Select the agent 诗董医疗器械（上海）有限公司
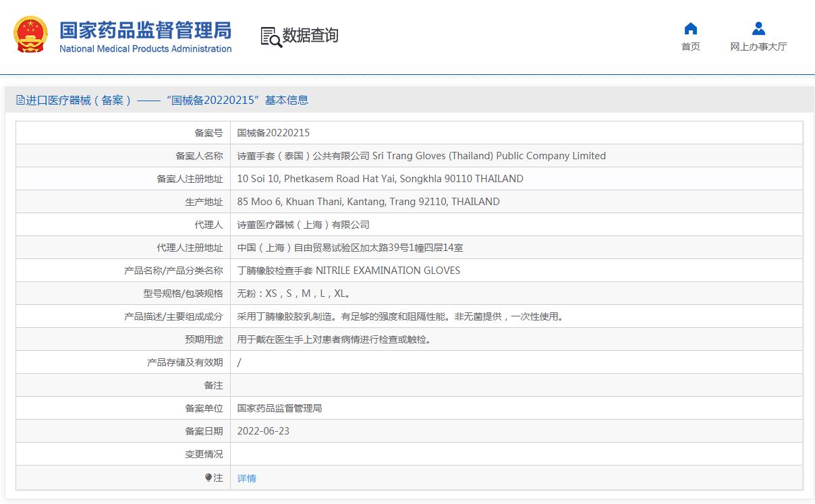The image size is (815, 504). click(x=304, y=225)
